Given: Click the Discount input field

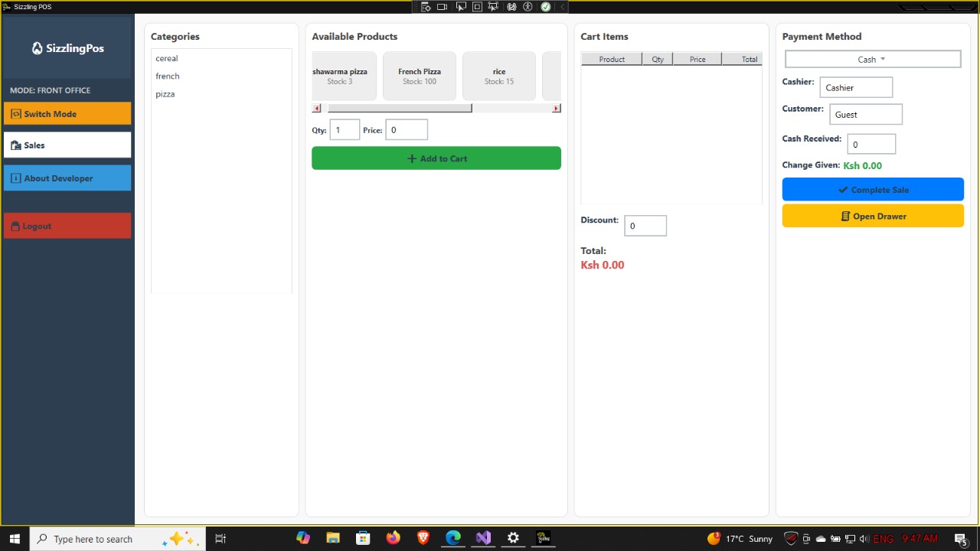Looking at the screenshot, I should click(645, 226).
